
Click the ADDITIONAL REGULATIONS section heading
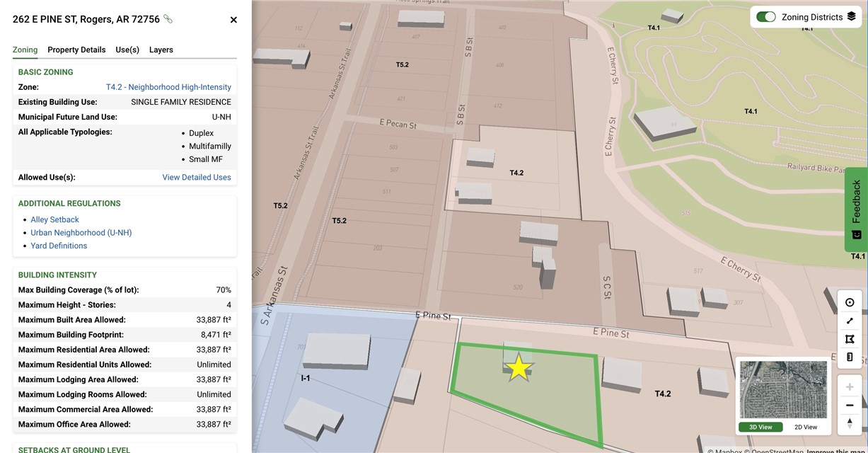click(69, 204)
